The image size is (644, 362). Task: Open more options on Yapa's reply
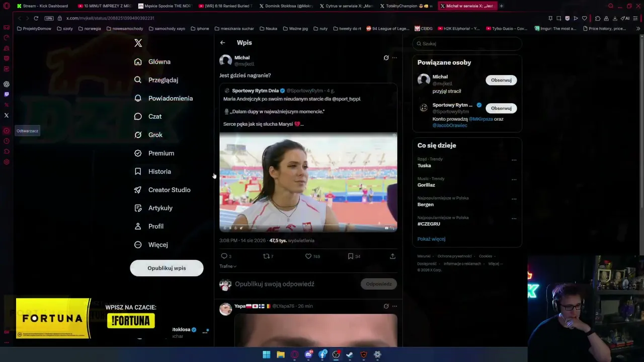[x=394, y=306]
